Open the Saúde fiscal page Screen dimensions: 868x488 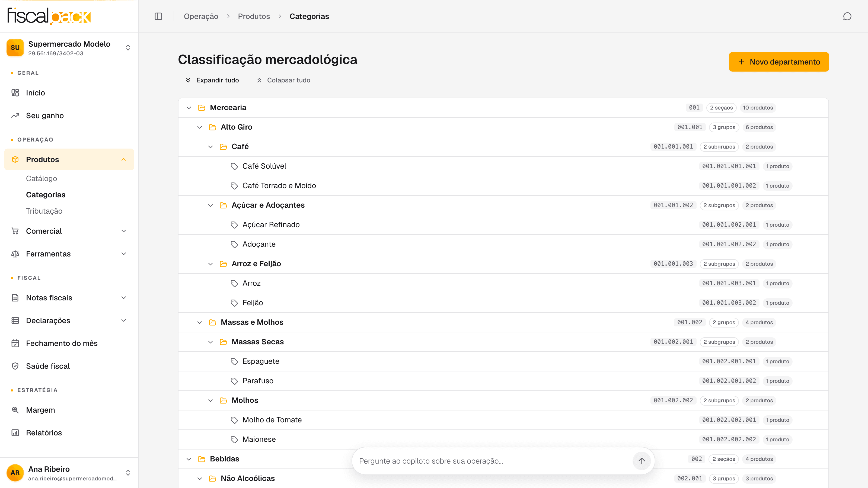coord(69,366)
